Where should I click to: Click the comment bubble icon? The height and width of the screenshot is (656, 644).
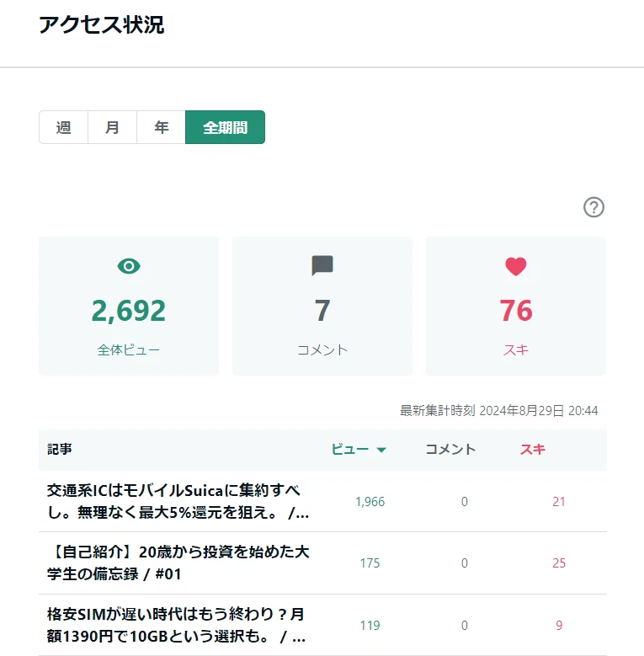click(x=322, y=265)
